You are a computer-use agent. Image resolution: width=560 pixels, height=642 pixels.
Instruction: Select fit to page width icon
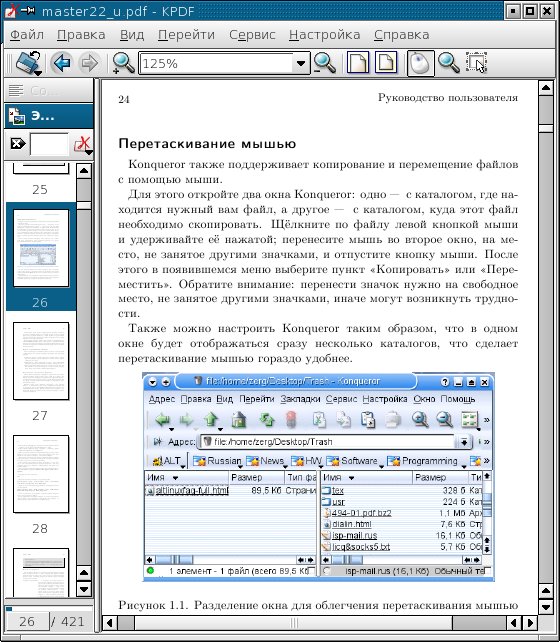point(358,63)
